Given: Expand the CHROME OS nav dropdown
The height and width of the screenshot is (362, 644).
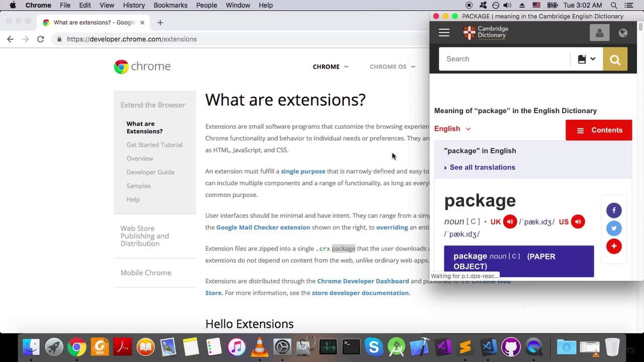Looking at the screenshot, I should (392, 66).
